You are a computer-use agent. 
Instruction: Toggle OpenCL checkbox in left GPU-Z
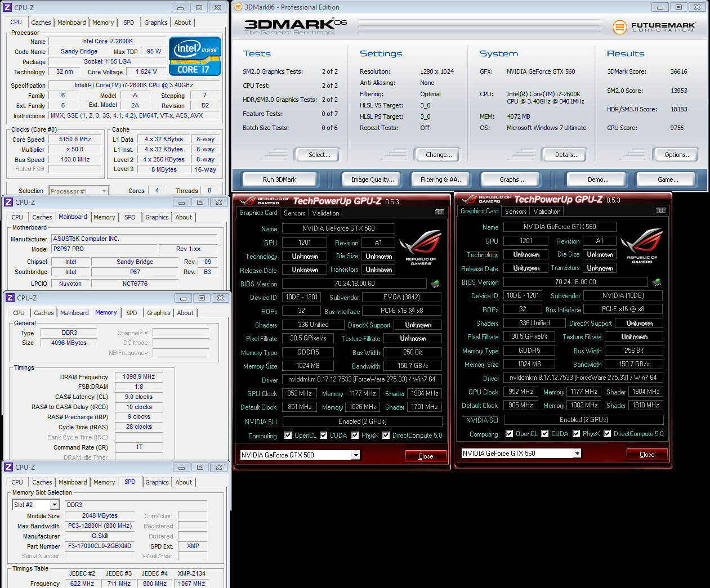(x=288, y=435)
